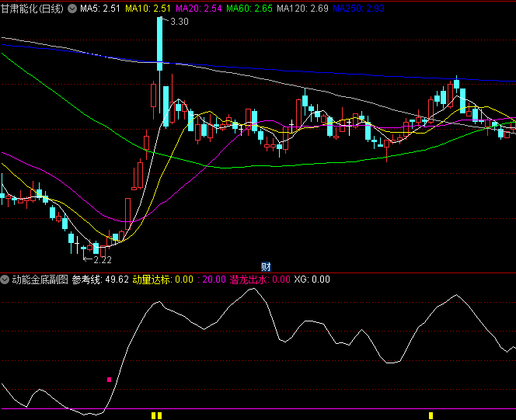The width and height of the screenshot is (516, 420).
Task: Open the main chart indicator dropdown arrow
Action: 73,8
